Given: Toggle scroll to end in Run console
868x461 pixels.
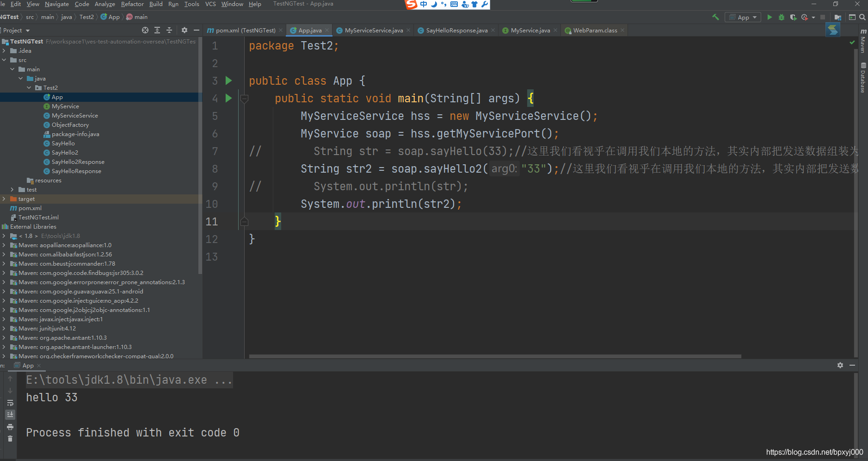Looking at the screenshot, I should tap(10, 415).
